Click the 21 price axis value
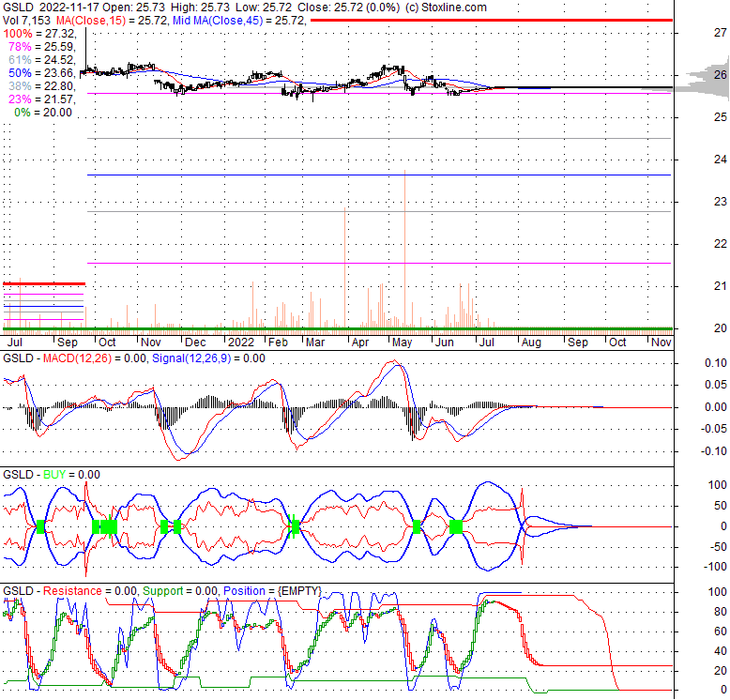 click(x=721, y=286)
